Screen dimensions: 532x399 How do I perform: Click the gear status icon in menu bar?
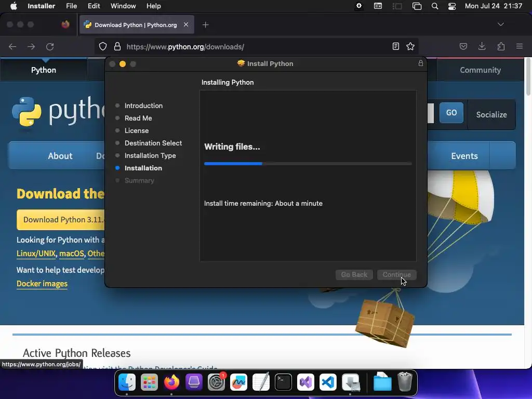point(358,6)
